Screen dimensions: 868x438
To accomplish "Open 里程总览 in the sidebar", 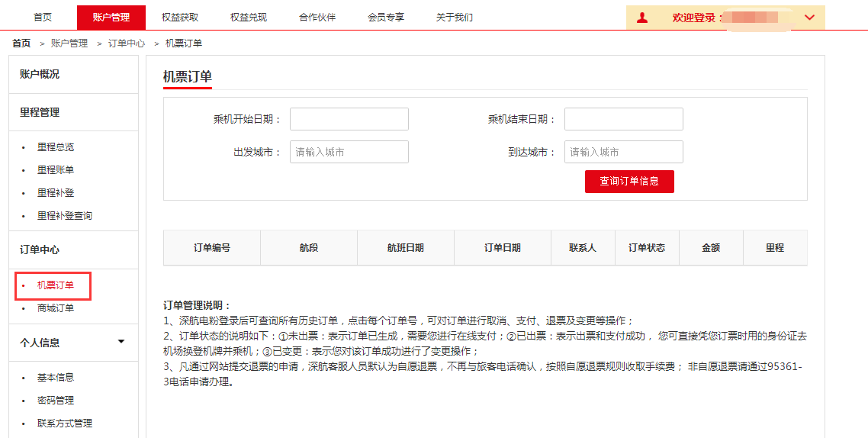I will pyautogui.click(x=56, y=147).
